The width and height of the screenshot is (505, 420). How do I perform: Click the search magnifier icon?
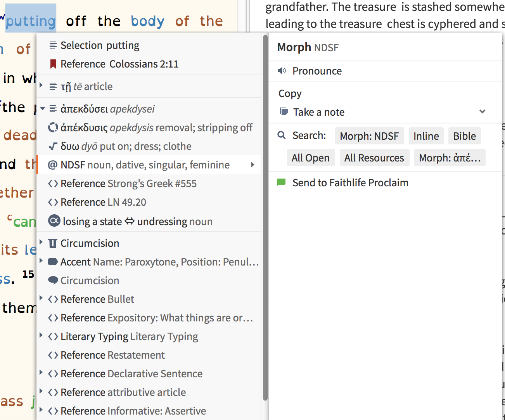pos(282,135)
